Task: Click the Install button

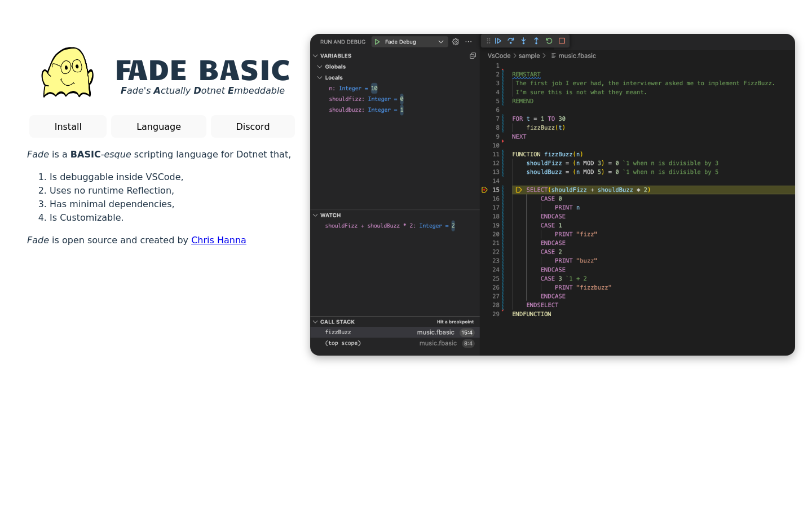Action: pos(68,126)
